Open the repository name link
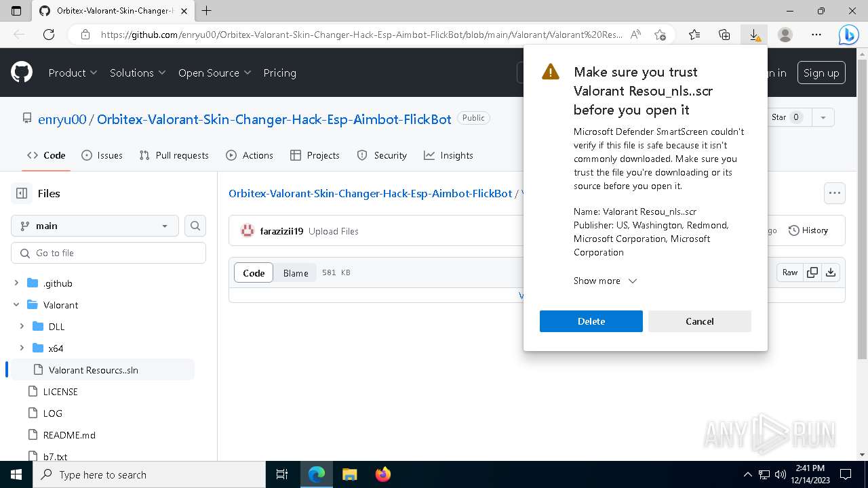 pyautogui.click(x=274, y=119)
